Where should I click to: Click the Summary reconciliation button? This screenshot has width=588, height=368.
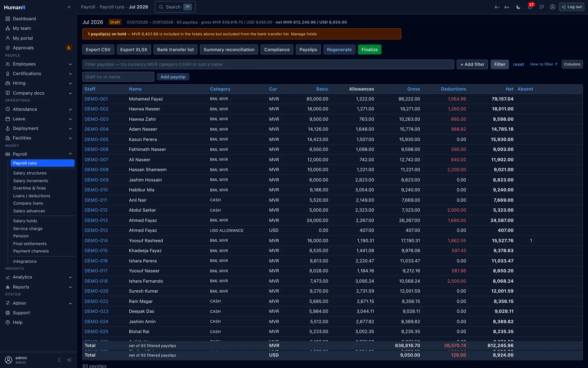[x=229, y=49]
